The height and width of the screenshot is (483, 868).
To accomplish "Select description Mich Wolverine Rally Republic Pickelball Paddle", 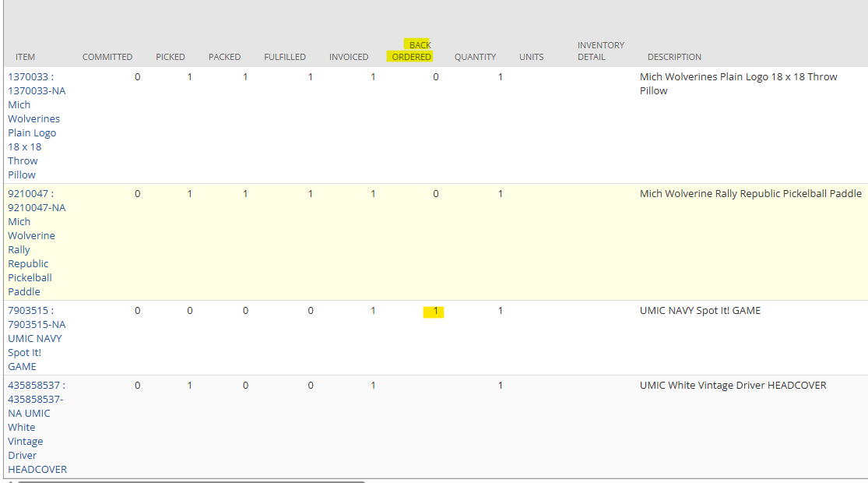I will tap(750, 194).
